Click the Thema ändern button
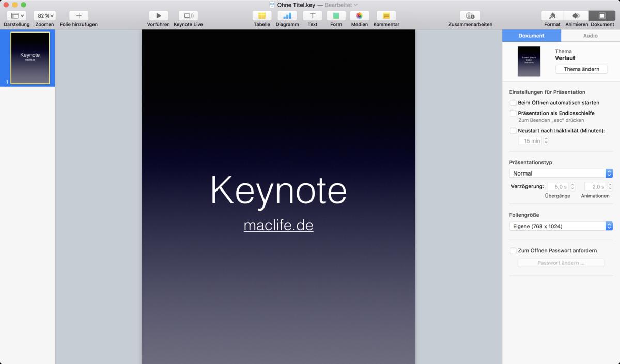620x364 pixels. tap(581, 69)
